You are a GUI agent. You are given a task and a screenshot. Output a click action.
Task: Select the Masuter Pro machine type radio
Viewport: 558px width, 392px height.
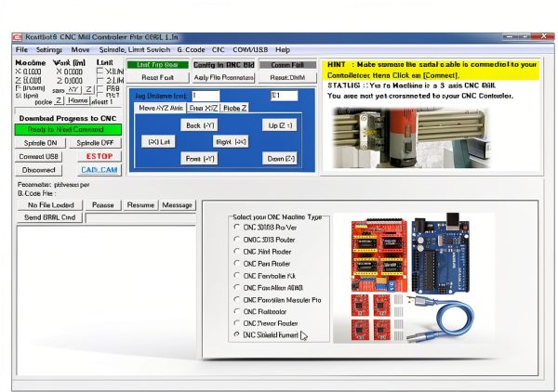point(236,300)
